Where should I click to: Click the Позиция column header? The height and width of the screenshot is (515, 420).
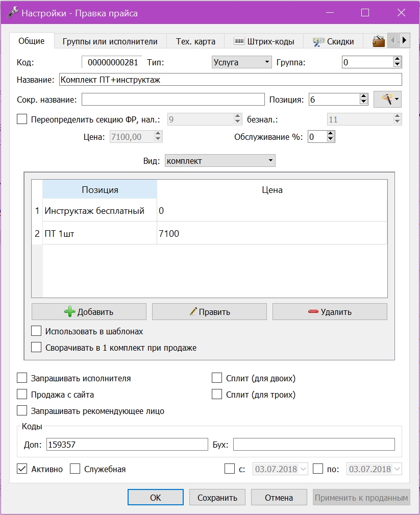pyautogui.click(x=100, y=189)
